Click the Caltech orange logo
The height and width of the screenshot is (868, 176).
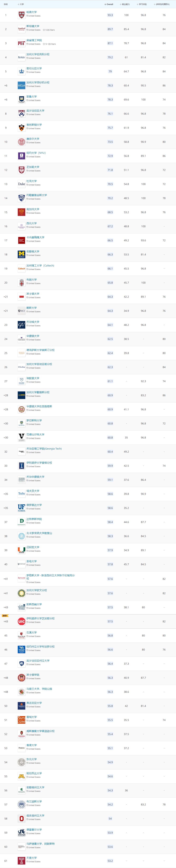(x=22, y=269)
